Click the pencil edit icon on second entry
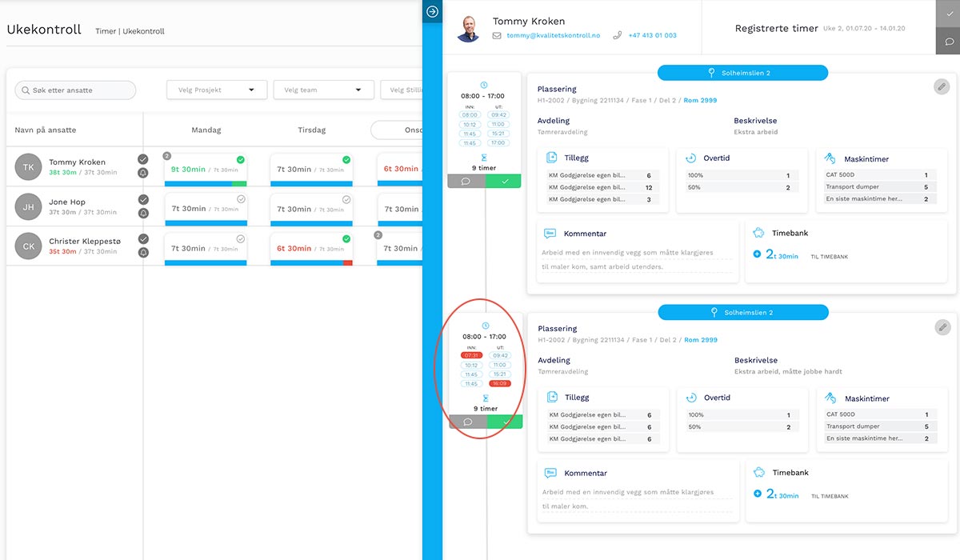This screenshot has height=560, width=960. pyautogui.click(x=943, y=326)
